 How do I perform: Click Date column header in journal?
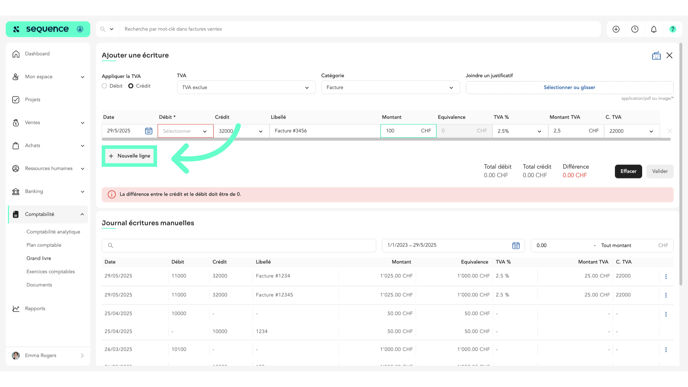point(110,262)
